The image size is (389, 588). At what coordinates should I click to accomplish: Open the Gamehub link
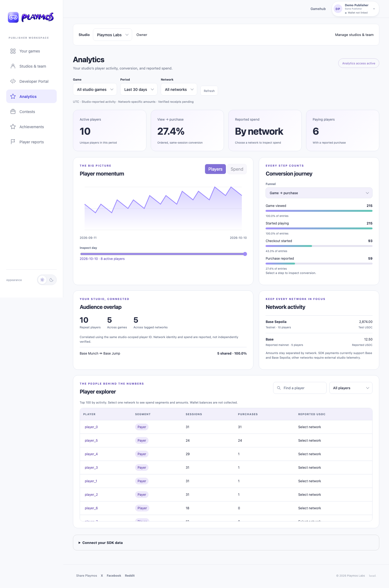318,9
